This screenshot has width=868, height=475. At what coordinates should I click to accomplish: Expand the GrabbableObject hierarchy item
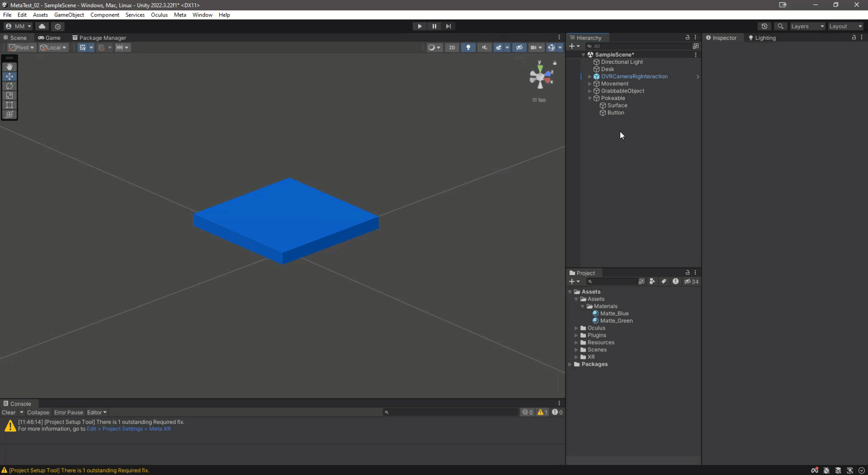point(589,91)
